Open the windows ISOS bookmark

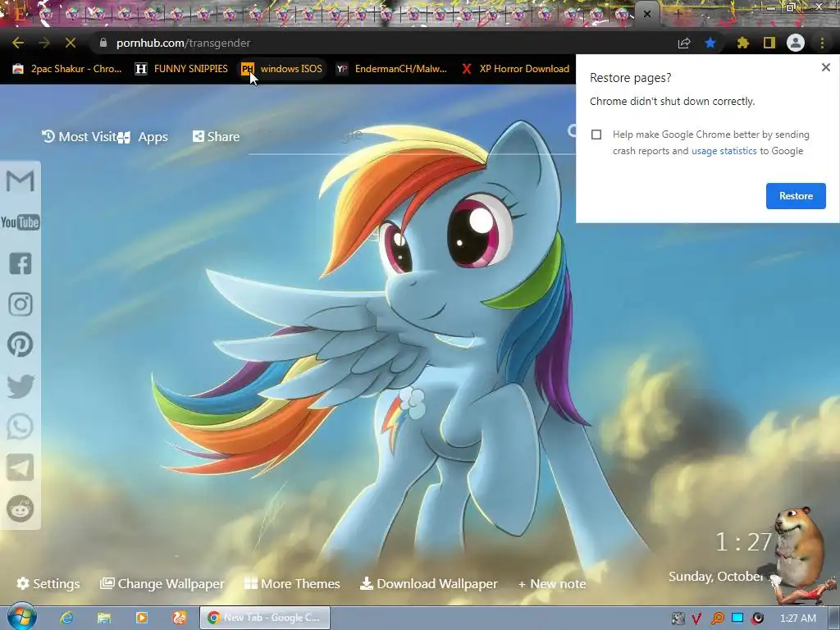(x=282, y=69)
